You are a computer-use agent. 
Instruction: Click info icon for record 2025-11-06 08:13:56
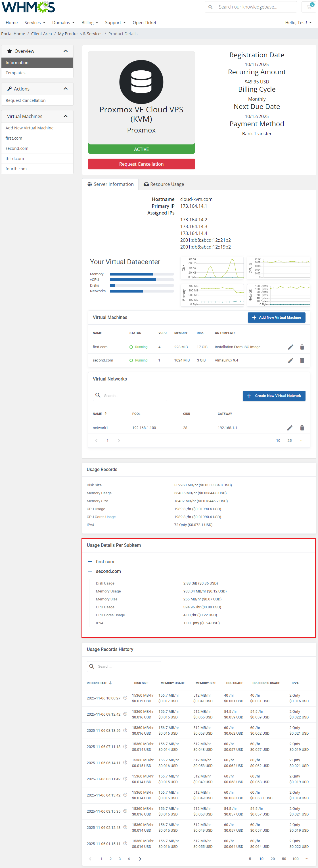[125, 730]
